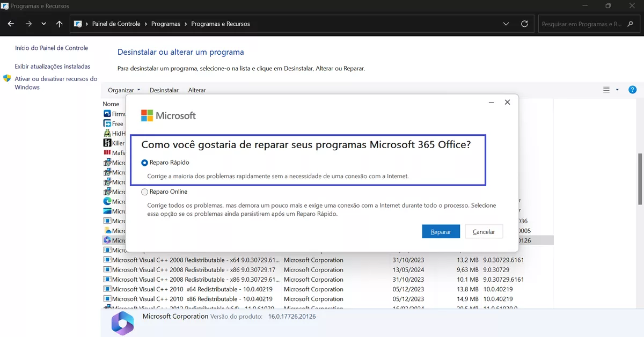The height and width of the screenshot is (337, 644).
Task: Click the version 9.0.30729 cell
Action: [x=496, y=270]
